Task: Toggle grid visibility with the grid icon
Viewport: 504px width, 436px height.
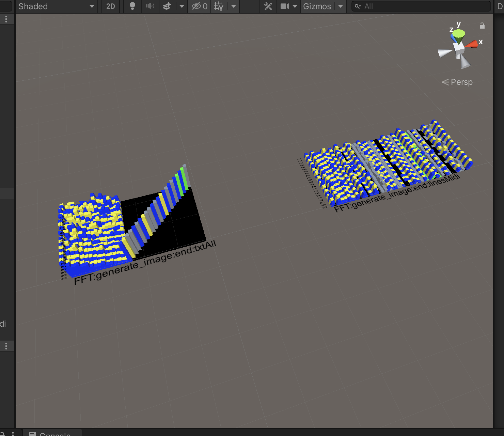Action: 219,6
